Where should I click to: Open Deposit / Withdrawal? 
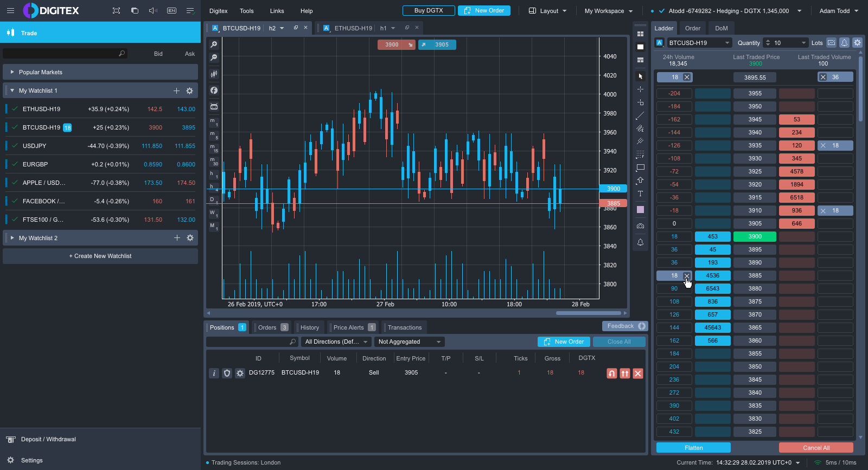tap(48, 439)
